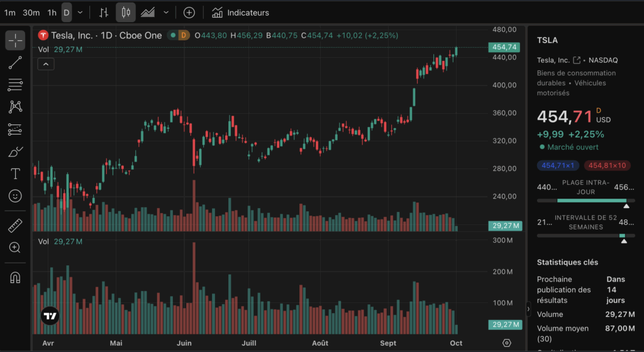Open the emoji icons tool
The image size is (644, 352).
click(x=15, y=196)
